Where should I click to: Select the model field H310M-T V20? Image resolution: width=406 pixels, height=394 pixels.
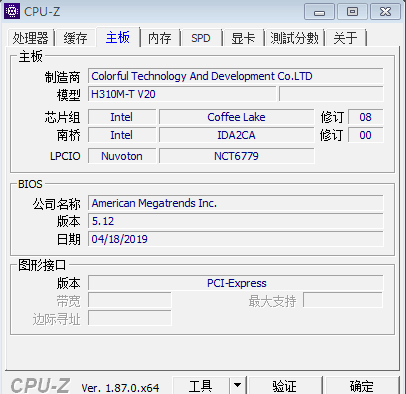click(182, 94)
